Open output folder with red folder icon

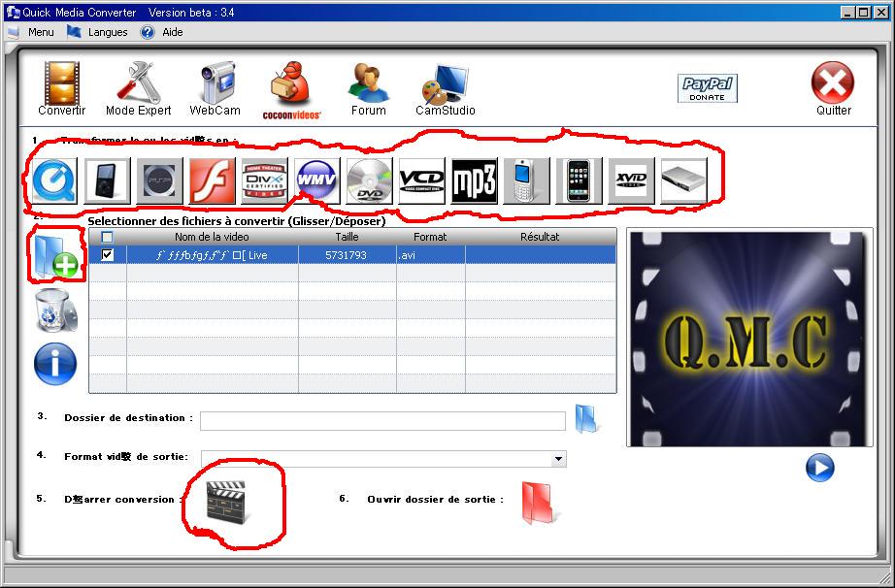(x=538, y=503)
